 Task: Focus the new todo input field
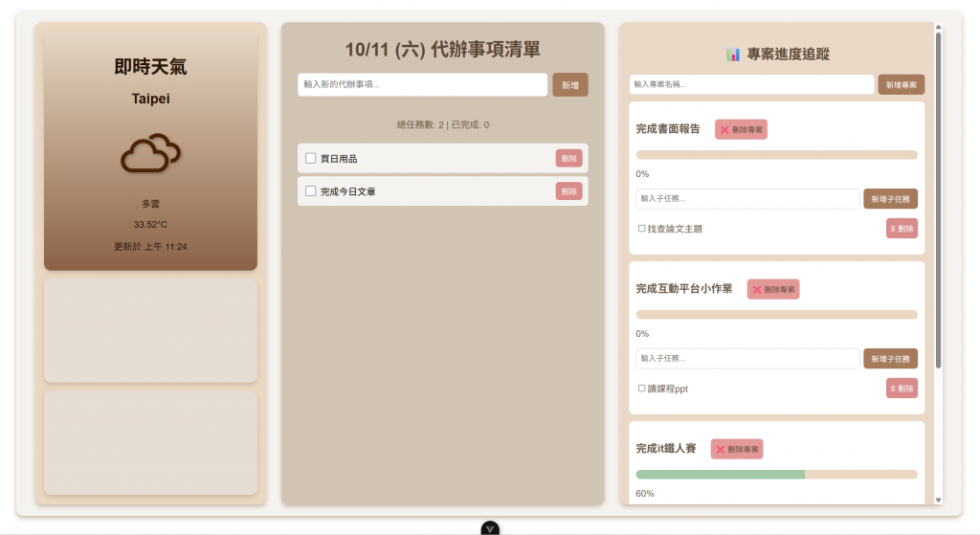click(422, 84)
